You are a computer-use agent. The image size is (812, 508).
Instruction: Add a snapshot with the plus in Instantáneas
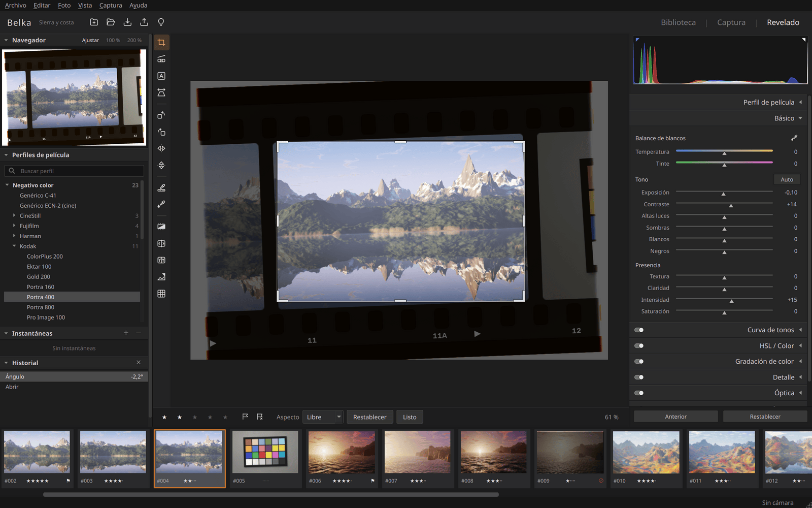(126, 333)
